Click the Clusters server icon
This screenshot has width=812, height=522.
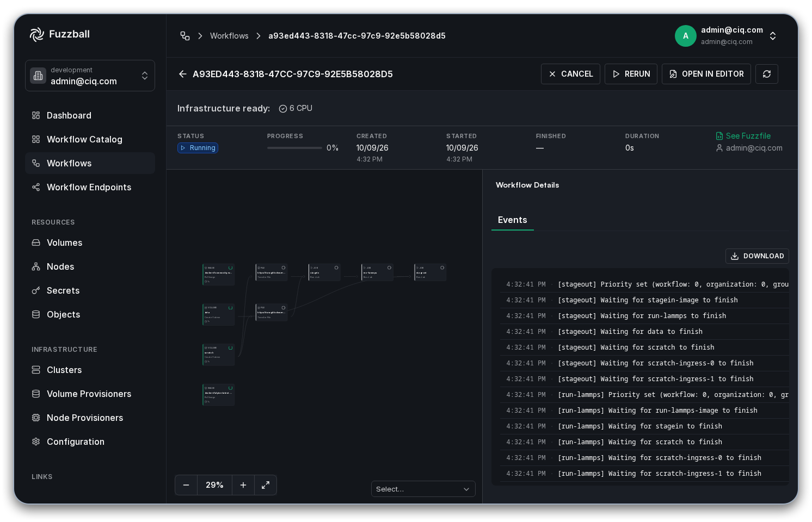click(x=36, y=370)
